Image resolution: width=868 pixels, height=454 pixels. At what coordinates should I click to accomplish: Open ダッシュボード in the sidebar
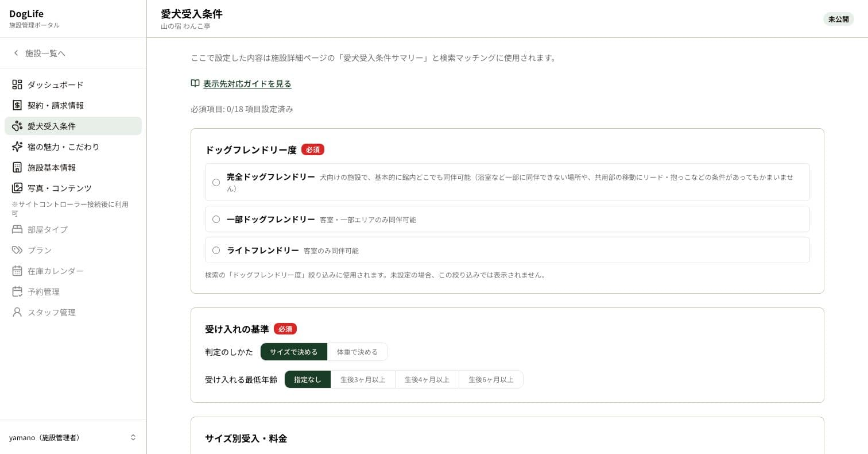pos(73,84)
